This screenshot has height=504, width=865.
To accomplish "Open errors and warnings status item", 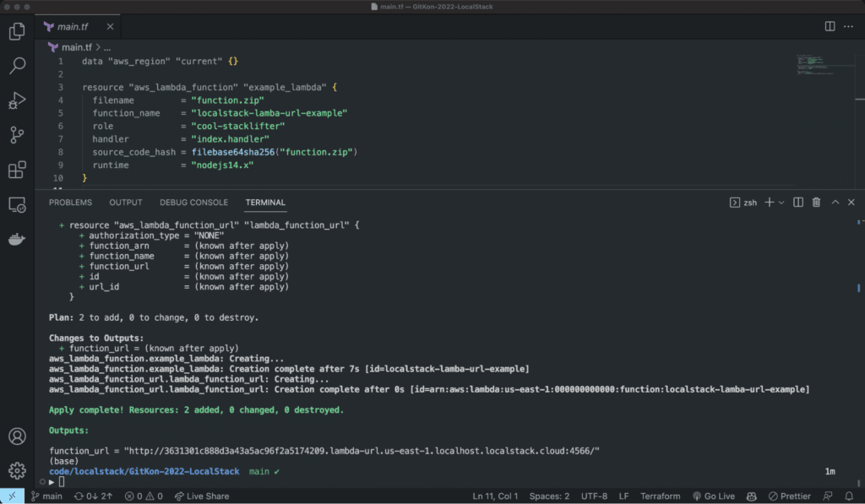I will (144, 496).
